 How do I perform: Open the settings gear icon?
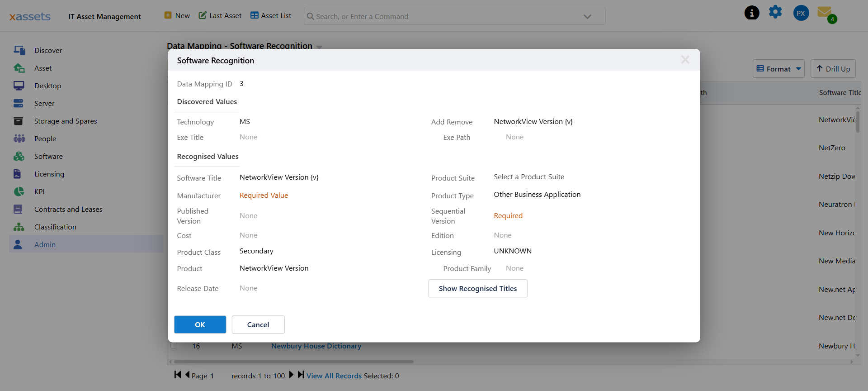(775, 12)
